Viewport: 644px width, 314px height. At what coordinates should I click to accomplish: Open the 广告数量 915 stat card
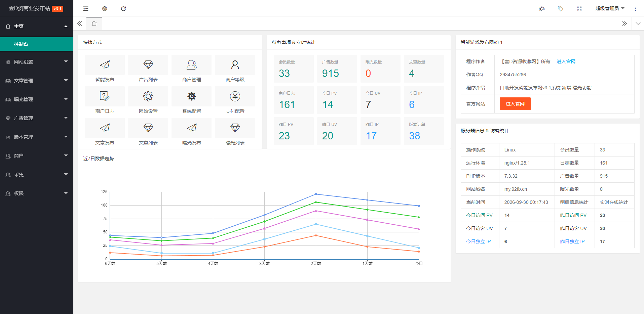tap(337, 69)
